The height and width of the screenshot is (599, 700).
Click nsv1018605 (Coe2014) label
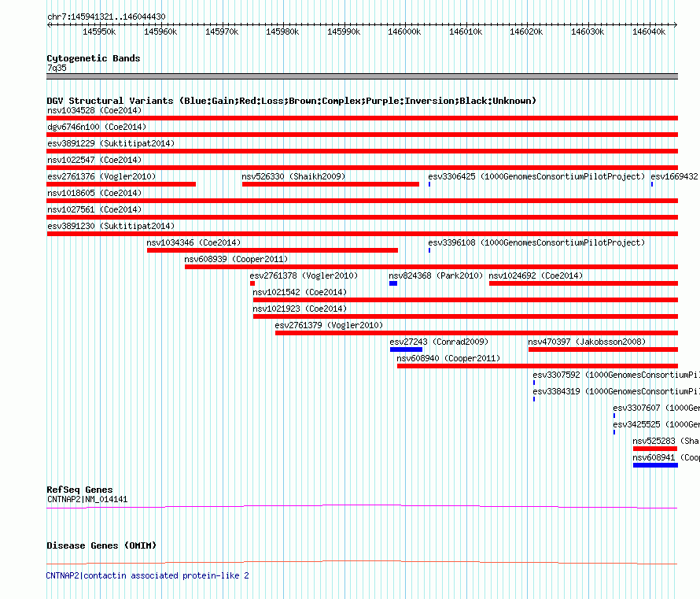tap(94, 193)
